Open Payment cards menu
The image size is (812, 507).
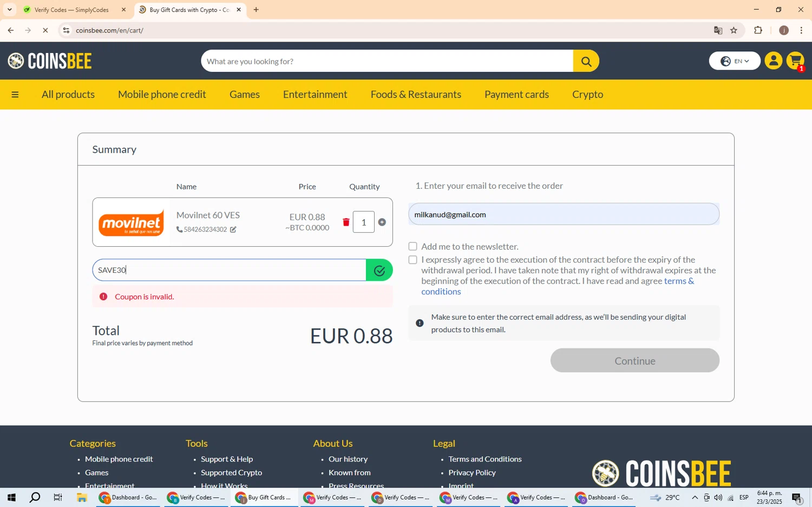coord(516,95)
